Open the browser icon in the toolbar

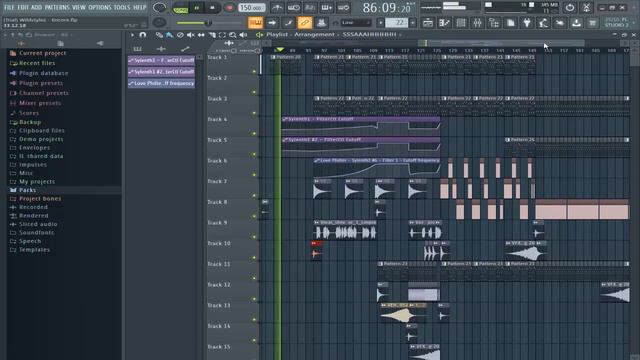point(494,23)
